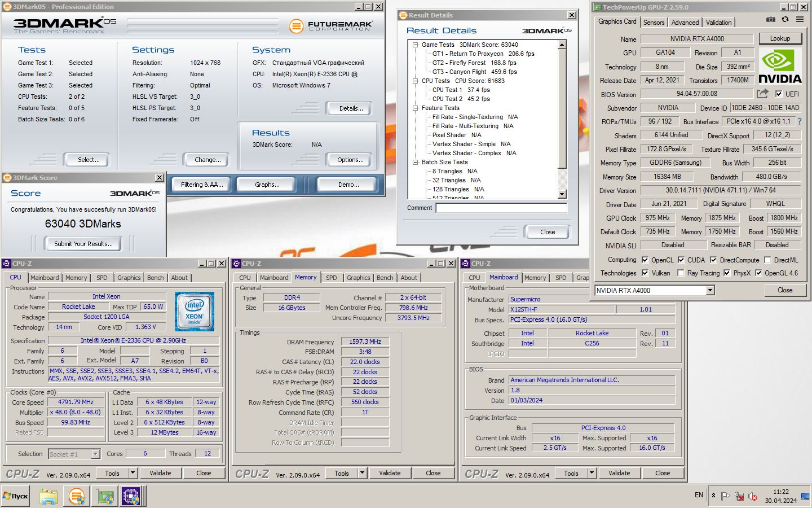
Task: Click the Bus Interface question mark icon
Action: click(799, 121)
